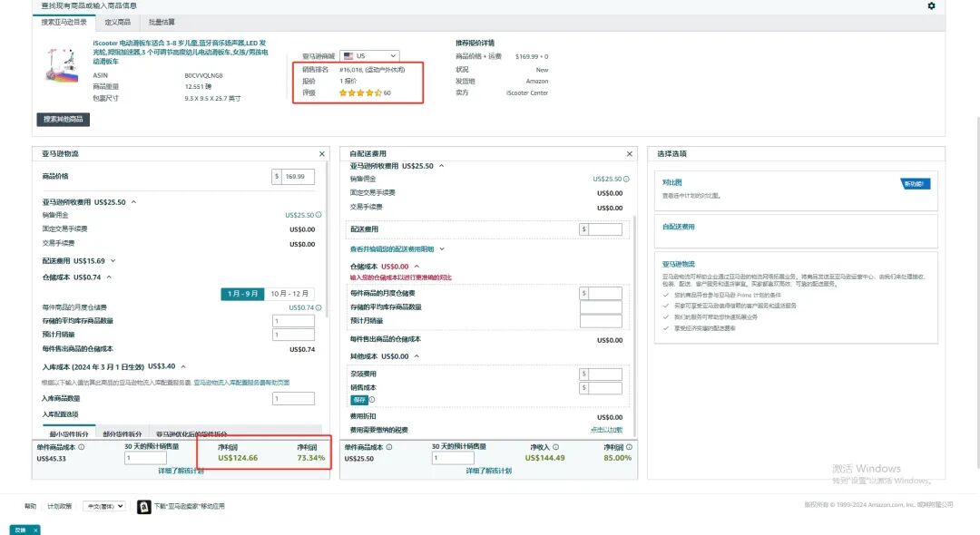Click info icon next to US$0.74 monthly storage fee
Screen dimensions: 980x535
(318, 307)
